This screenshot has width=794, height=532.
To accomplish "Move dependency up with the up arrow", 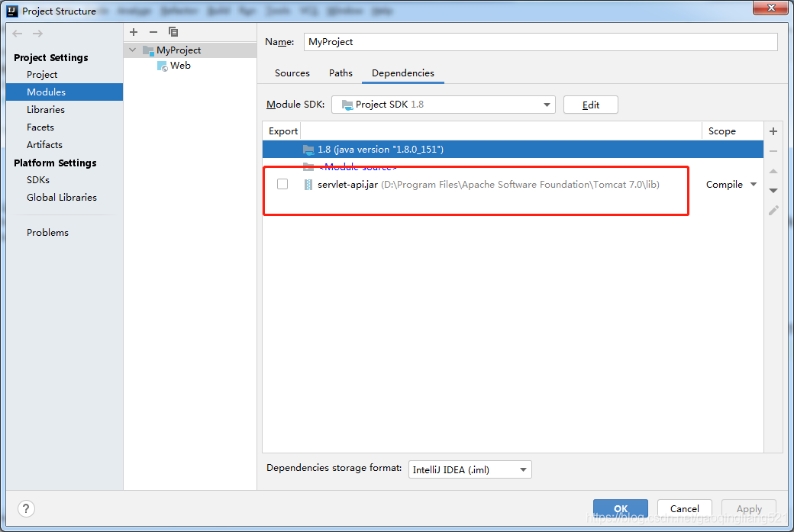I will pos(773,171).
